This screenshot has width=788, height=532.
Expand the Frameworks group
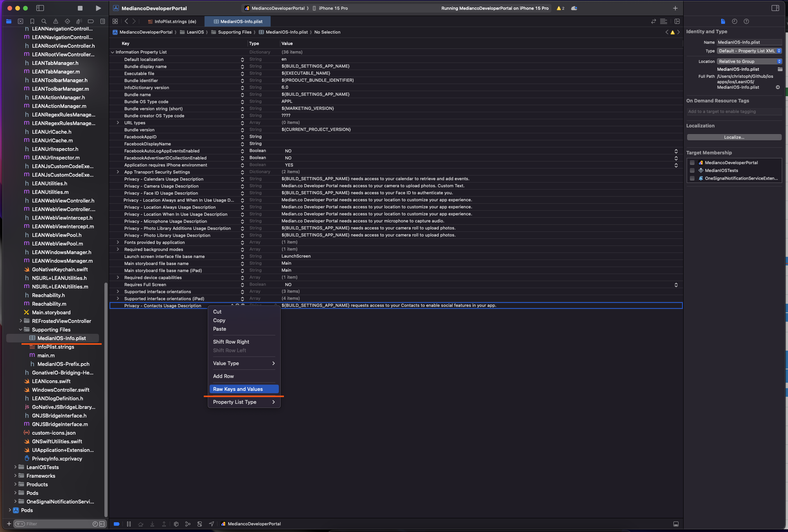click(15, 476)
